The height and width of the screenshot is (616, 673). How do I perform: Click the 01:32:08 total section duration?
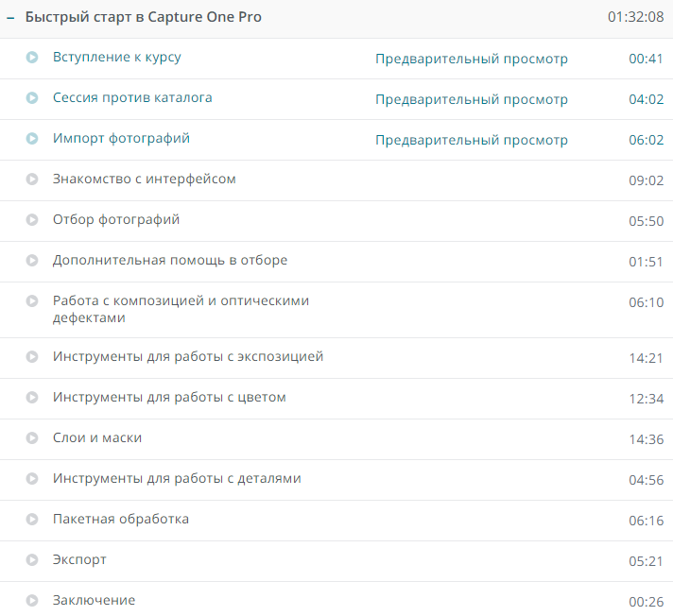(635, 18)
